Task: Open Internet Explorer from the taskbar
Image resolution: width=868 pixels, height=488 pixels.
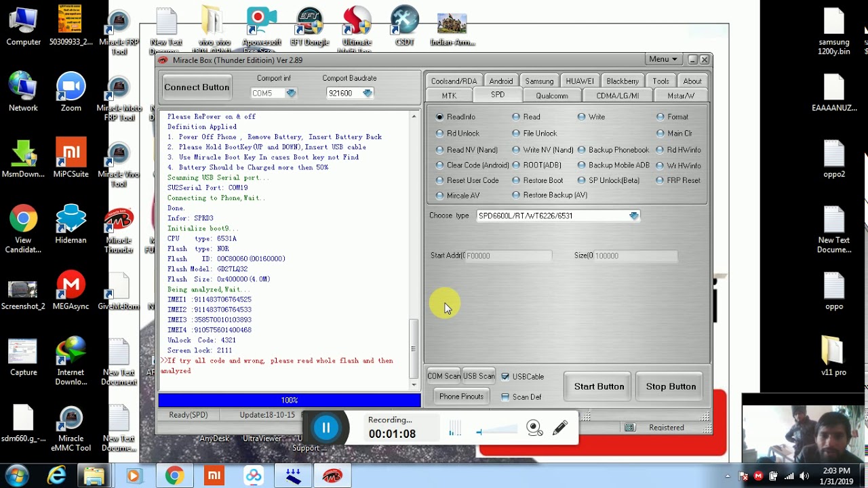Action: click(x=56, y=476)
